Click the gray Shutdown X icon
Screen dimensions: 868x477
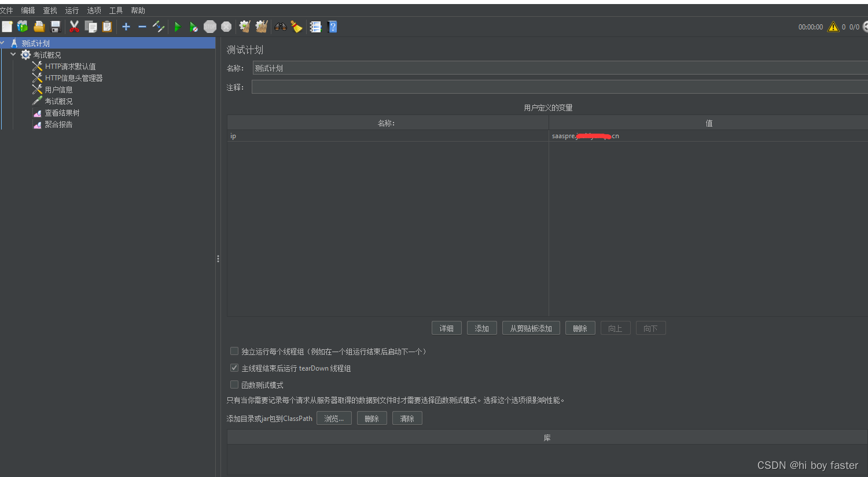click(x=226, y=27)
